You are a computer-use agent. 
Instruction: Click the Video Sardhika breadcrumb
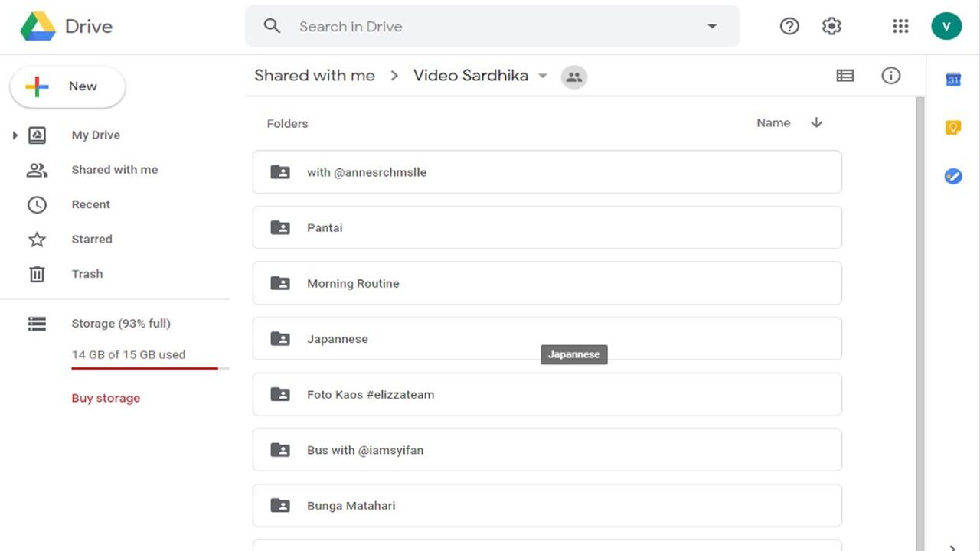click(x=471, y=75)
